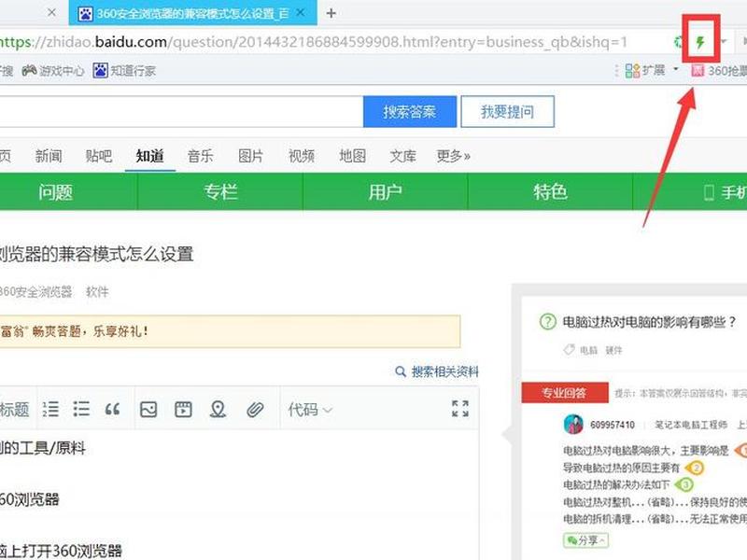Click green marker 3 in answer outline
Viewport: 747px width, 560px height.
(x=684, y=484)
